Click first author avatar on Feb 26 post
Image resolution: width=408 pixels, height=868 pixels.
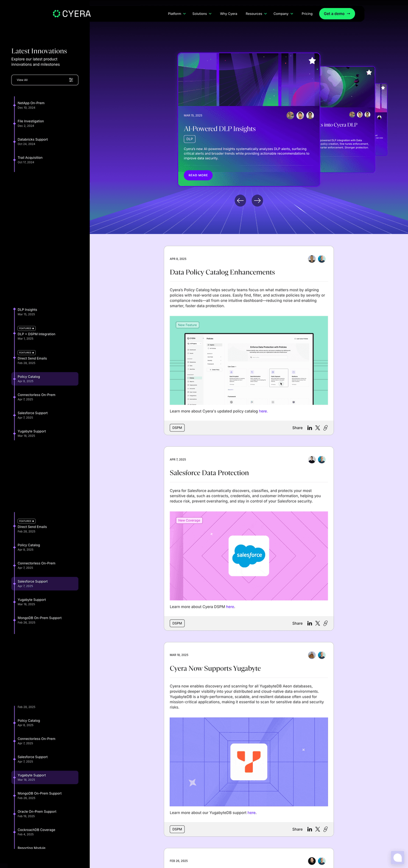click(x=312, y=861)
